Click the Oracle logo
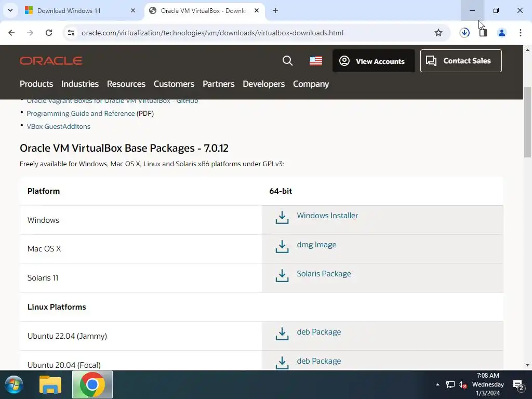The width and height of the screenshot is (532, 399). [x=51, y=61]
